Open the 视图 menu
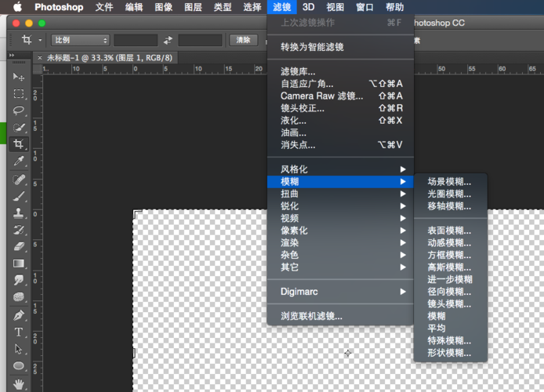544x392 pixels. pyautogui.click(x=335, y=7)
